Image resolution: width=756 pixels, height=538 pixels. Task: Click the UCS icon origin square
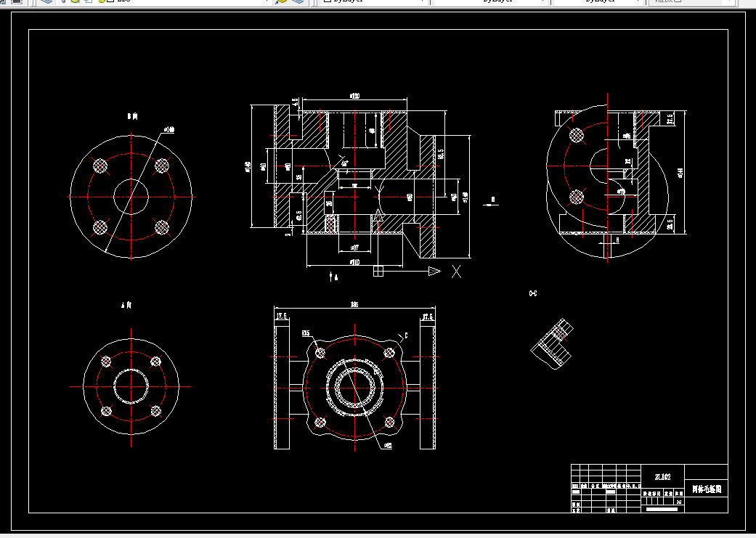[x=378, y=272]
